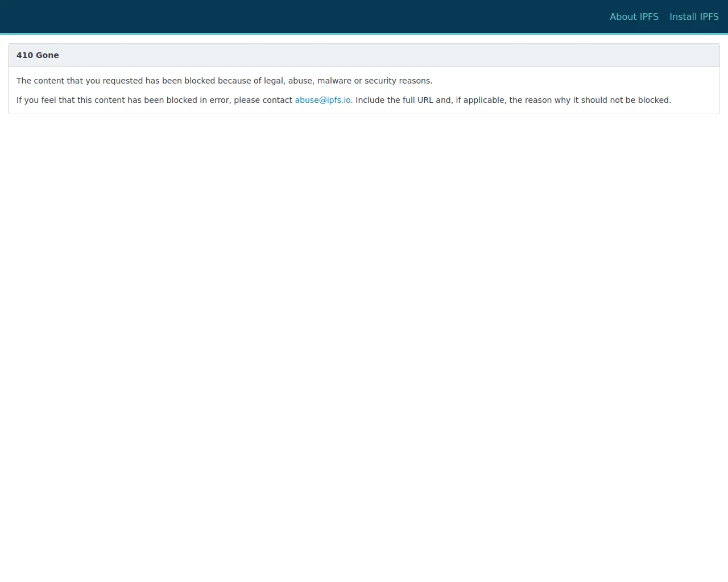The image size is (728, 582).
Task: Click the 410 Gone heading text
Action: [x=38, y=55]
